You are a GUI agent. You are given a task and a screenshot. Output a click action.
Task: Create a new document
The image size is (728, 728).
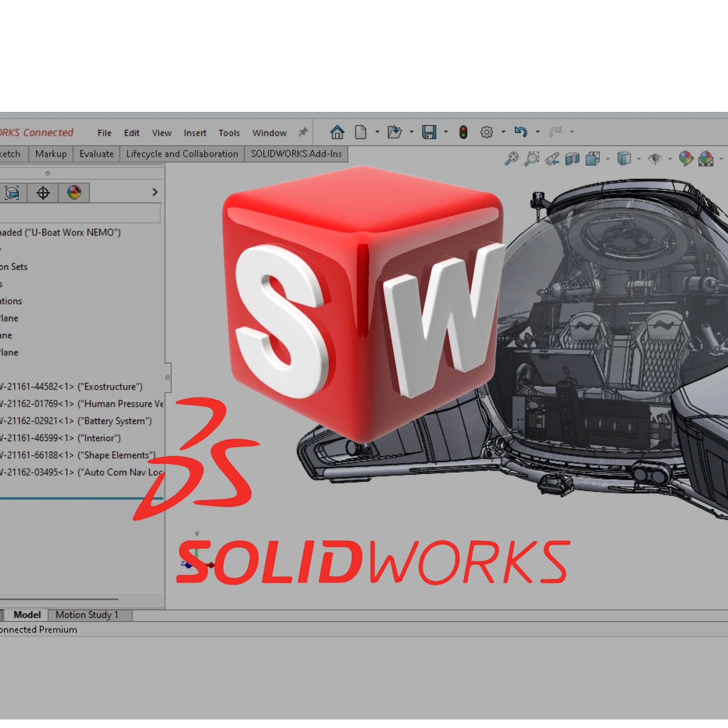[x=361, y=132]
